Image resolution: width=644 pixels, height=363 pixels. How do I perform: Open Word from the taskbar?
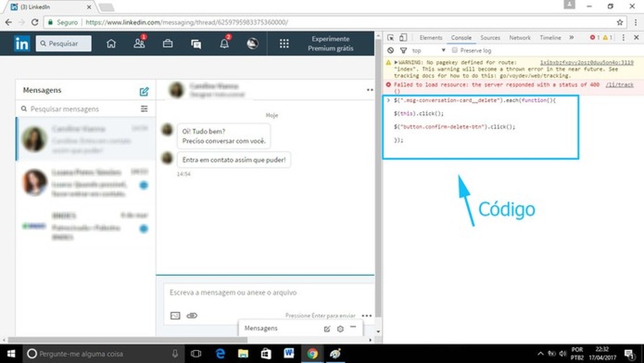[x=289, y=354]
